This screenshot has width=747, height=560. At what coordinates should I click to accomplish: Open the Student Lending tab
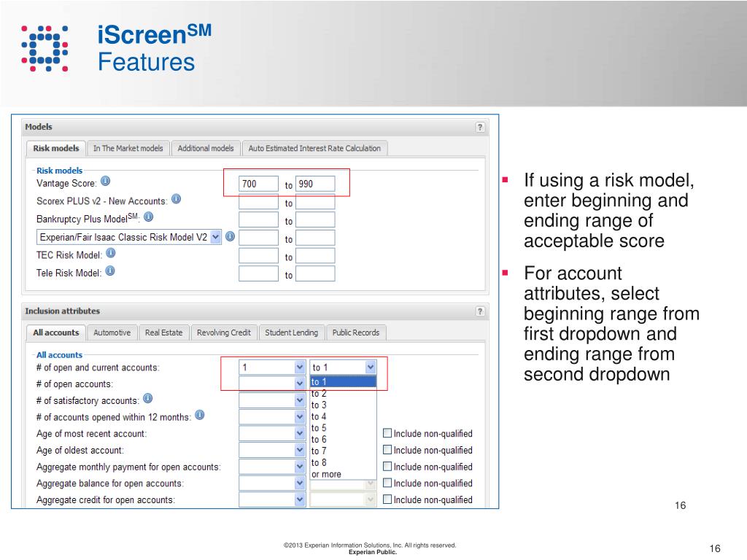tap(292, 332)
